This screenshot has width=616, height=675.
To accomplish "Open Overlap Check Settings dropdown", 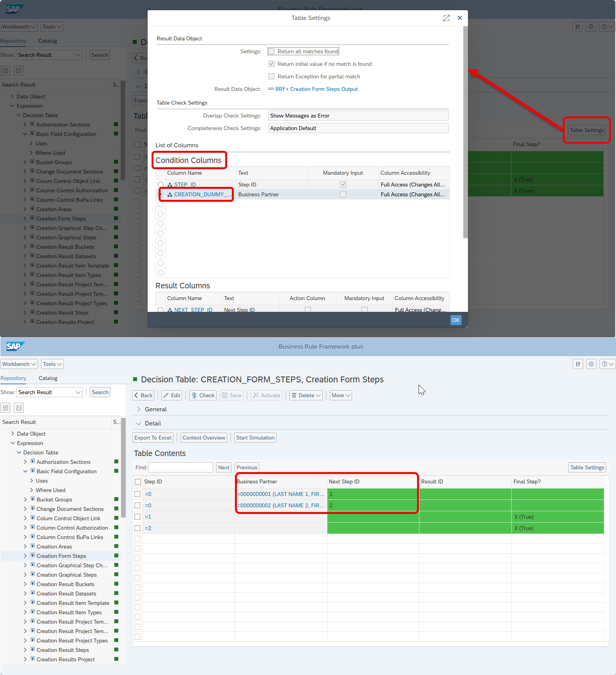I will click(358, 116).
